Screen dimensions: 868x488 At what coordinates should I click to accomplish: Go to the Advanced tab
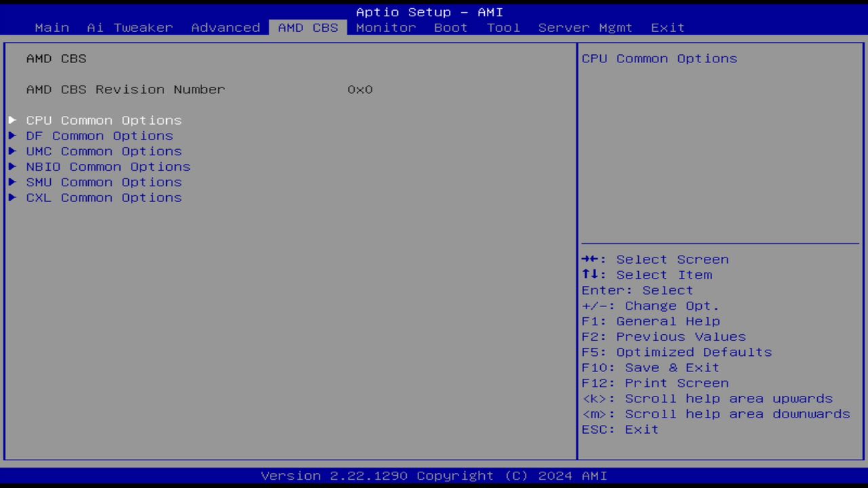[225, 28]
